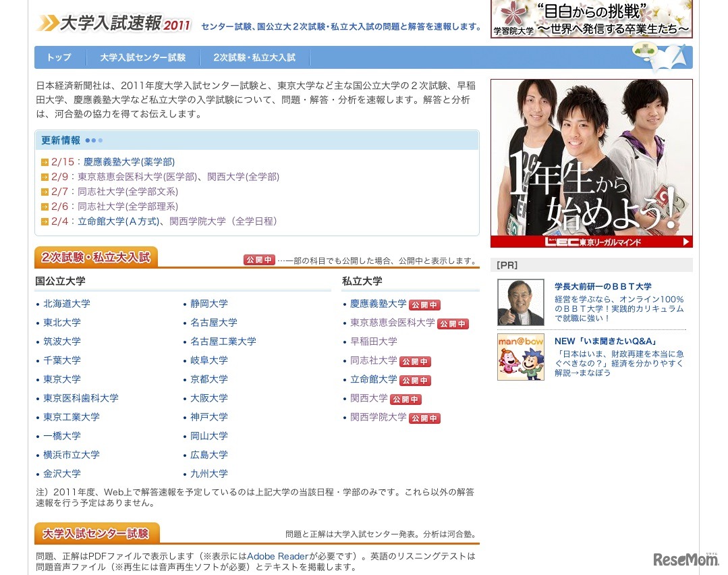
Task: Open the 横浜市立大学 link
Action: pyautogui.click(x=72, y=455)
